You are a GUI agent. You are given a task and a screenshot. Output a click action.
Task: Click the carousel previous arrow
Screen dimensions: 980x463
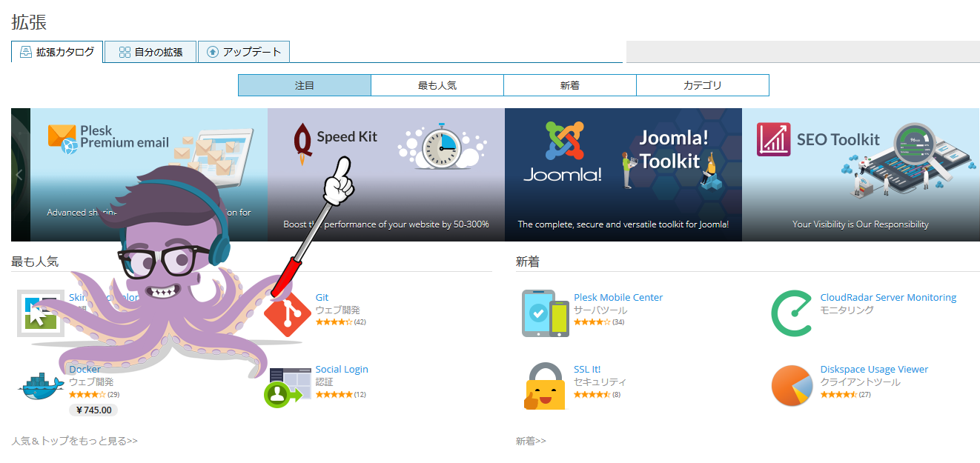19,175
